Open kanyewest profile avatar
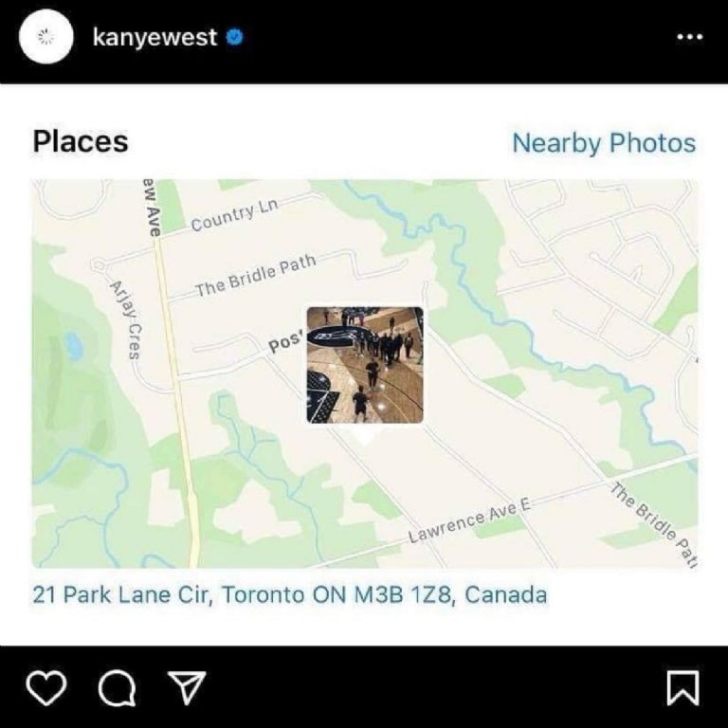This screenshot has width=728, height=728. click(45, 36)
